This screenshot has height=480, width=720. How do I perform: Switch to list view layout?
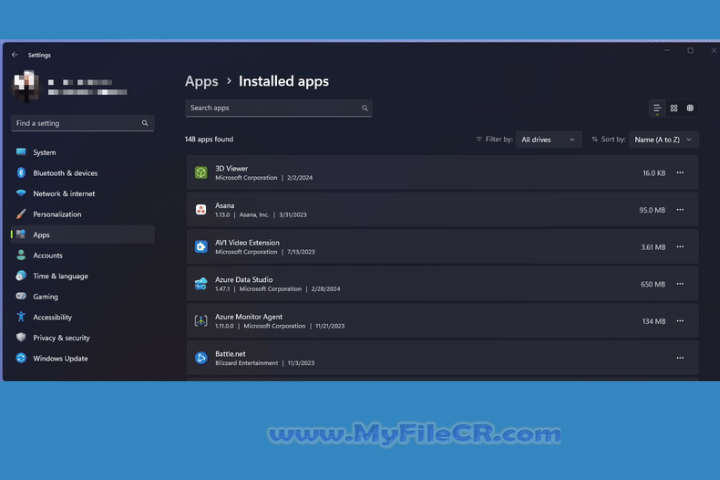point(657,108)
